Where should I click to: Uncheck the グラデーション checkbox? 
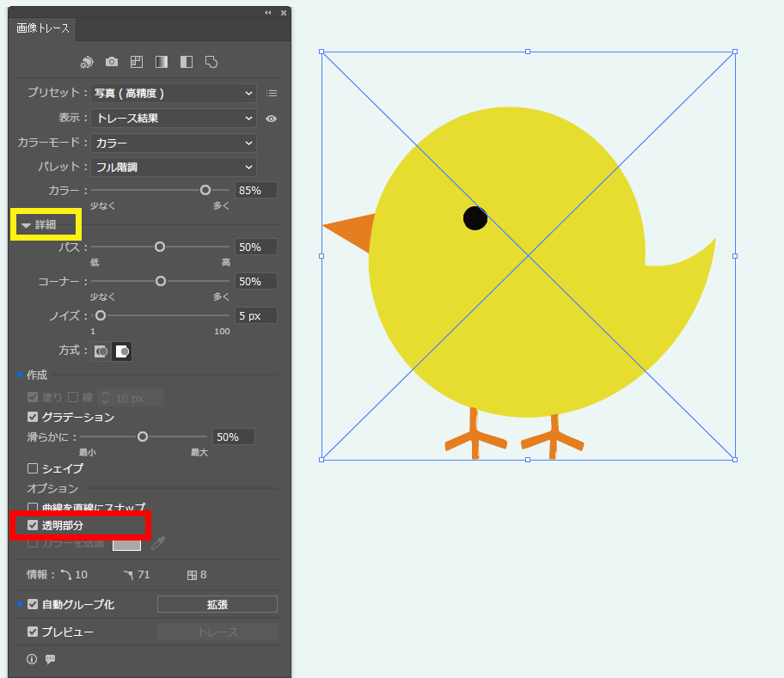click(x=33, y=417)
